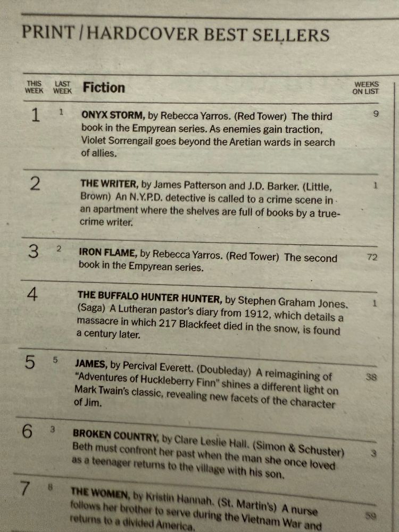Select the Fiction section heading
This screenshot has width=399, height=532.
click(104, 87)
